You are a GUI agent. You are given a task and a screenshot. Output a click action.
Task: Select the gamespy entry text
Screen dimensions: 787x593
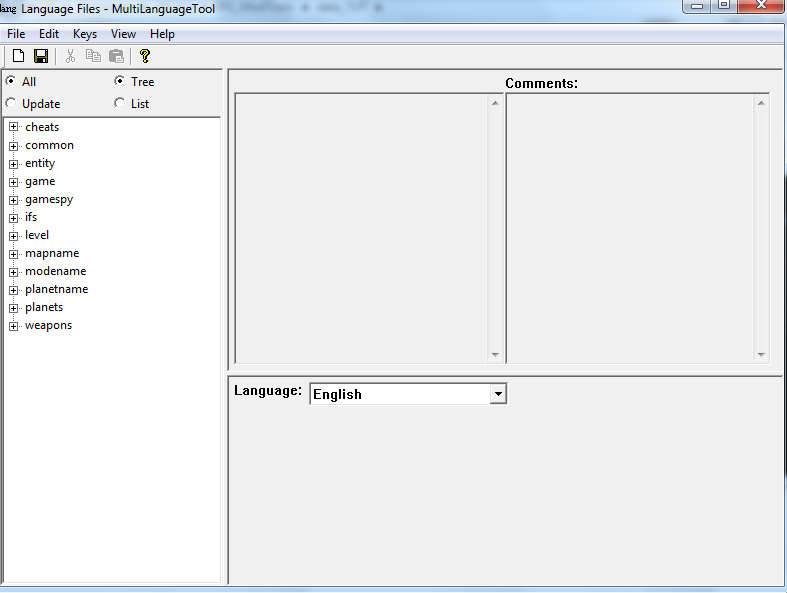[49, 199]
